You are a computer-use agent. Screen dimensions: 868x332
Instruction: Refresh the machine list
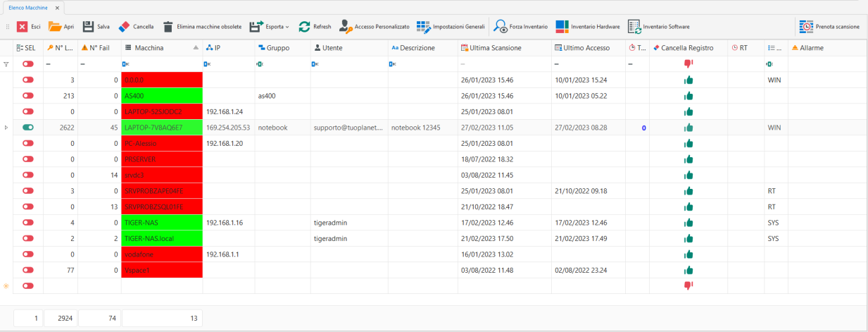pos(315,26)
